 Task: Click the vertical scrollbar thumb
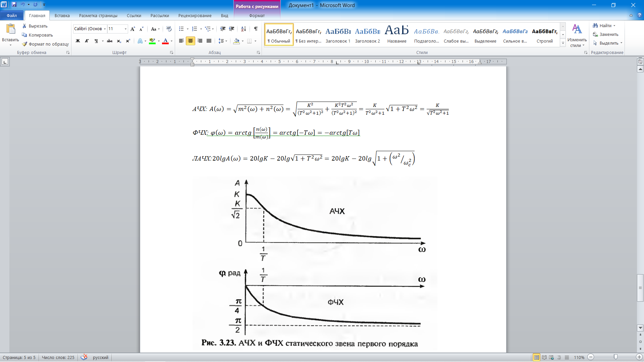tap(640, 288)
